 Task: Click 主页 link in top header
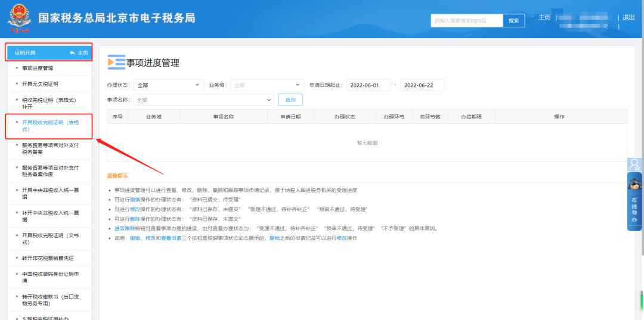(544, 17)
